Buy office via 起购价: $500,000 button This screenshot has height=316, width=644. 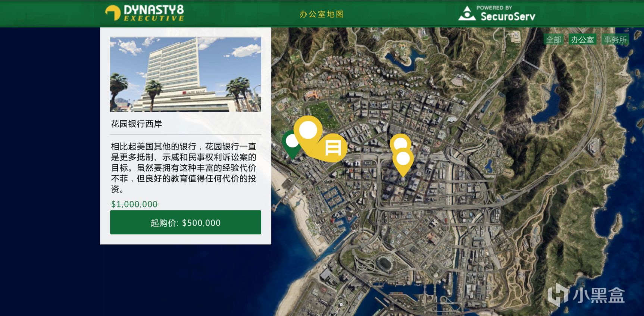185,222
